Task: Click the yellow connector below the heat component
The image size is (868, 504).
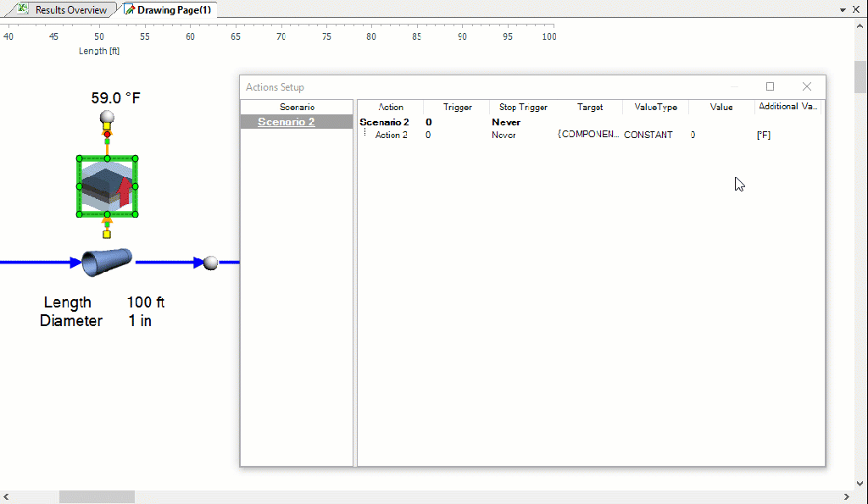Action: click(x=107, y=234)
